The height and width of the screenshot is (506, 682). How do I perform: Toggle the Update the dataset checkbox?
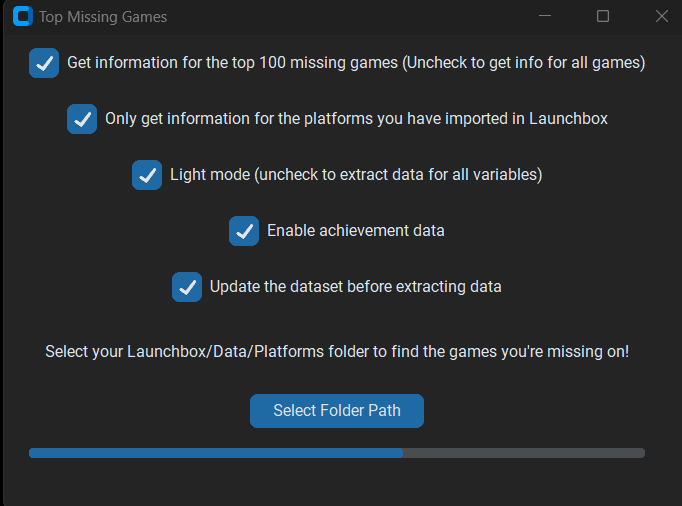coord(187,287)
